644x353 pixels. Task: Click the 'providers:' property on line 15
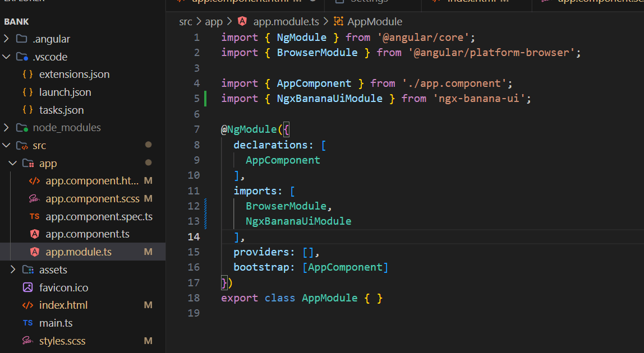tap(264, 252)
